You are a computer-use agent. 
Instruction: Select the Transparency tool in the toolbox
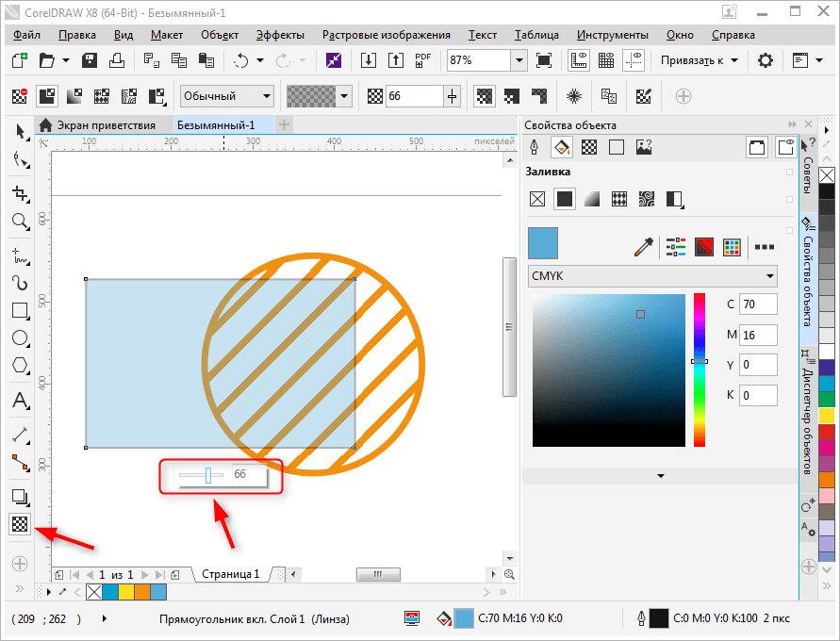20,524
